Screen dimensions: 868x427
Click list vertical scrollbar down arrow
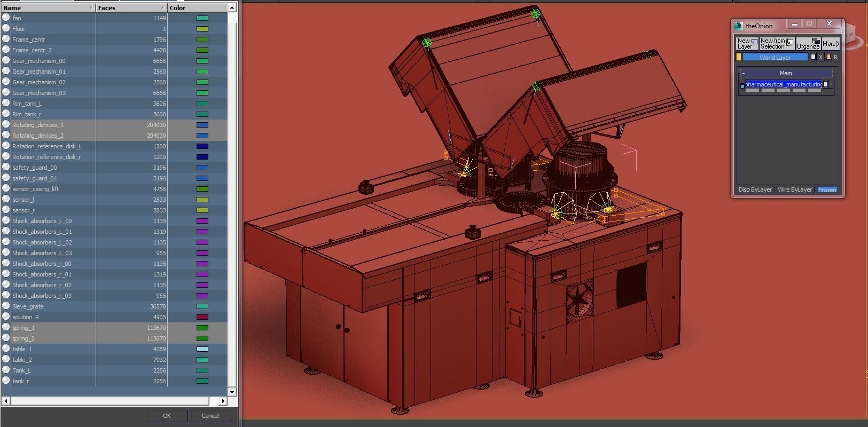[232, 392]
